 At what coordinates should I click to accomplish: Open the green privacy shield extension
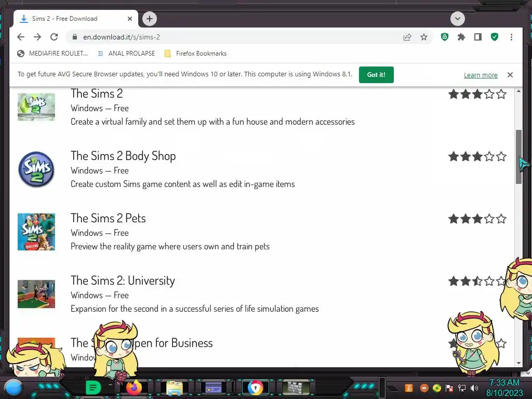tap(445, 37)
